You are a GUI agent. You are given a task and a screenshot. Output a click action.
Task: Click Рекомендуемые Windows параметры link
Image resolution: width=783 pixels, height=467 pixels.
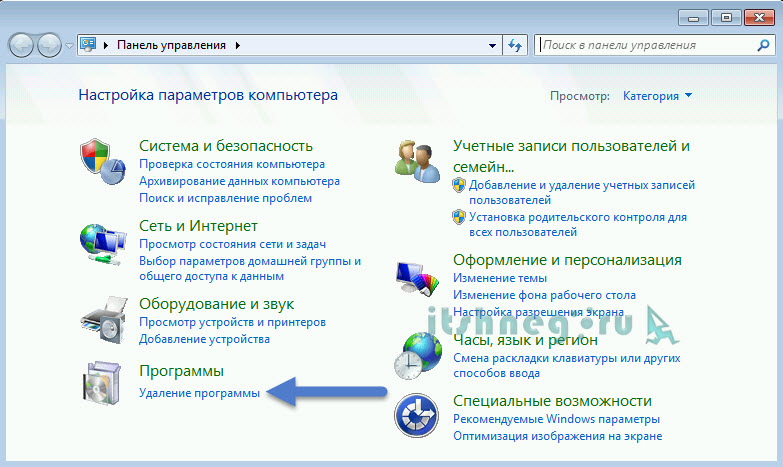pos(556,419)
